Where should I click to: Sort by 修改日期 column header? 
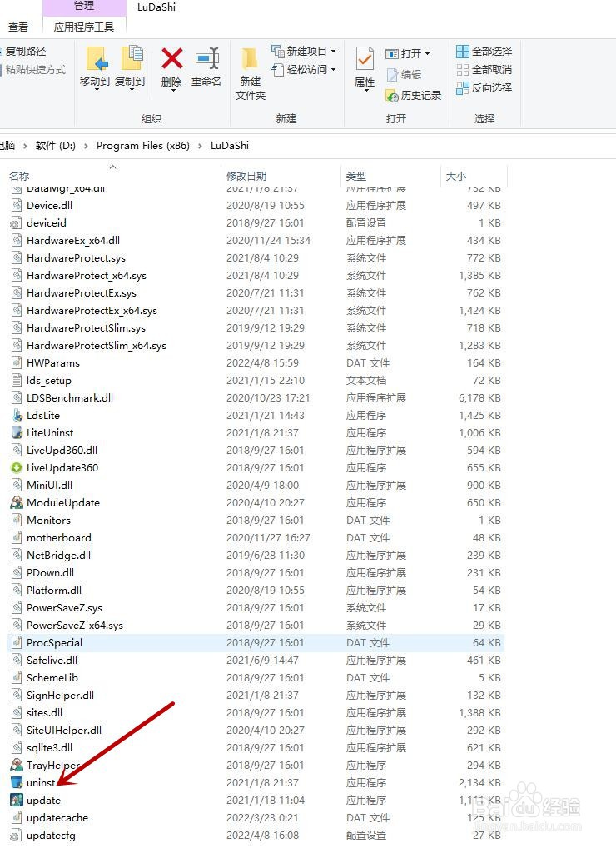[246, 177]
